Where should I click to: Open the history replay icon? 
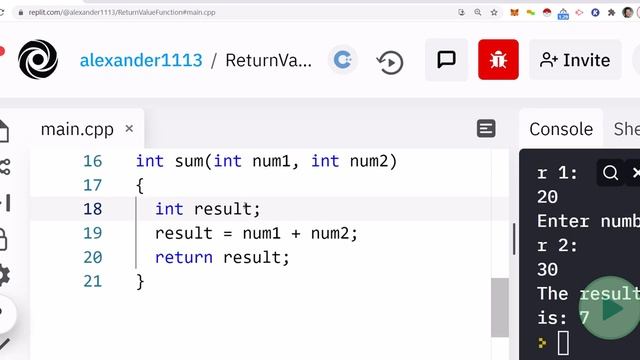pos(390,62)
